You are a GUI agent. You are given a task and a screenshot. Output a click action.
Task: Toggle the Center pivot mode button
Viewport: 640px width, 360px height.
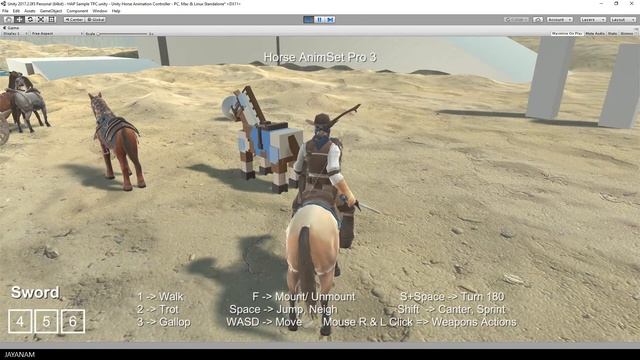click(74, 19)
